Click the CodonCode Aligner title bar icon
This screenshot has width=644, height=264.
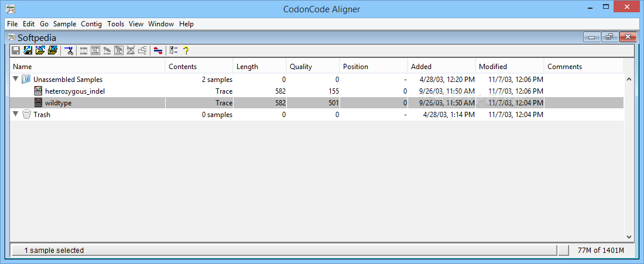(x=11, y=8)
